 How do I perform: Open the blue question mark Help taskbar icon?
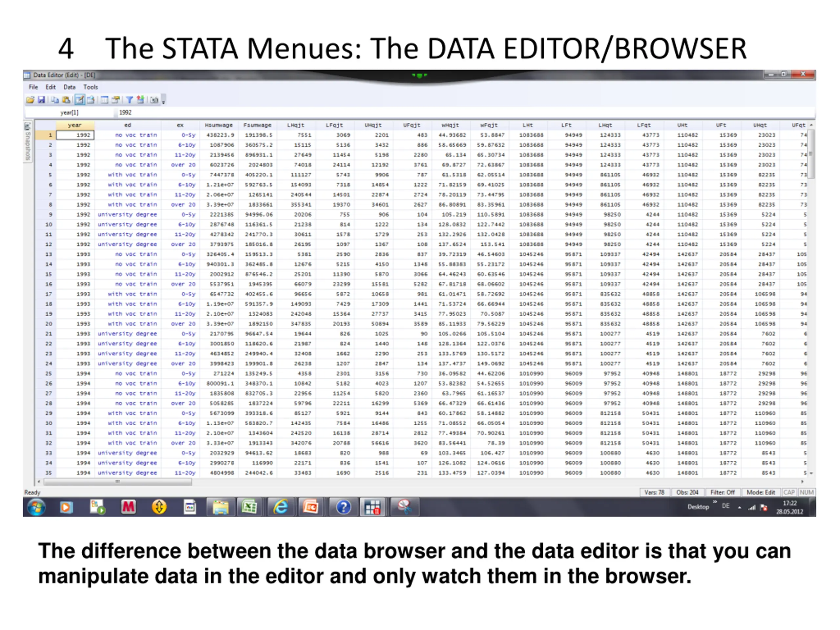(343, 507)
